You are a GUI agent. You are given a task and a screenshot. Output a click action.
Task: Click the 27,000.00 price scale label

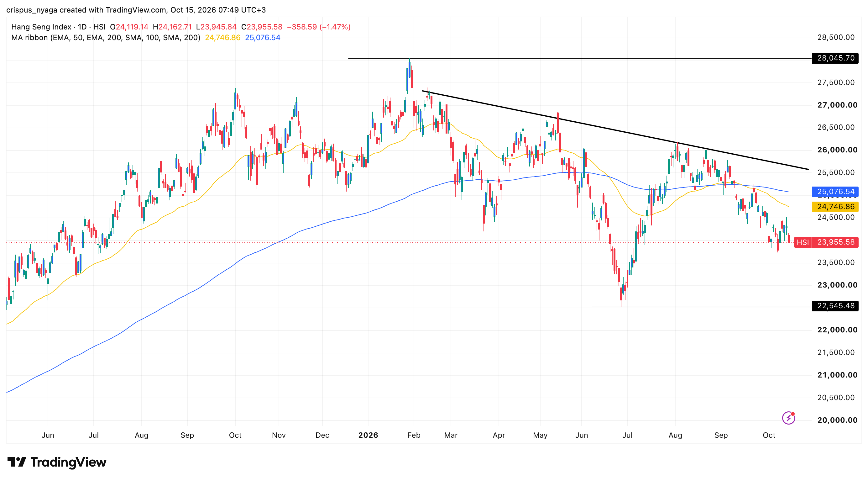[837, 105]
